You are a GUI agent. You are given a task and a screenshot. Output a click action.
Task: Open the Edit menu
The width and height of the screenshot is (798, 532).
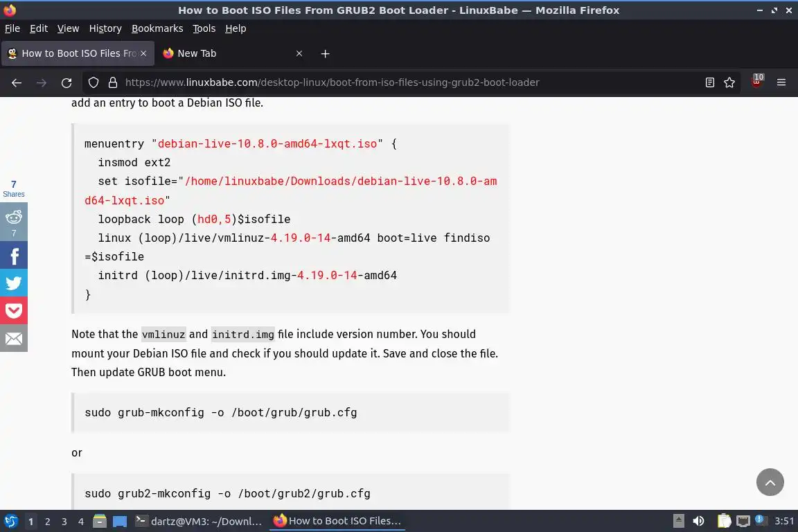39,28
